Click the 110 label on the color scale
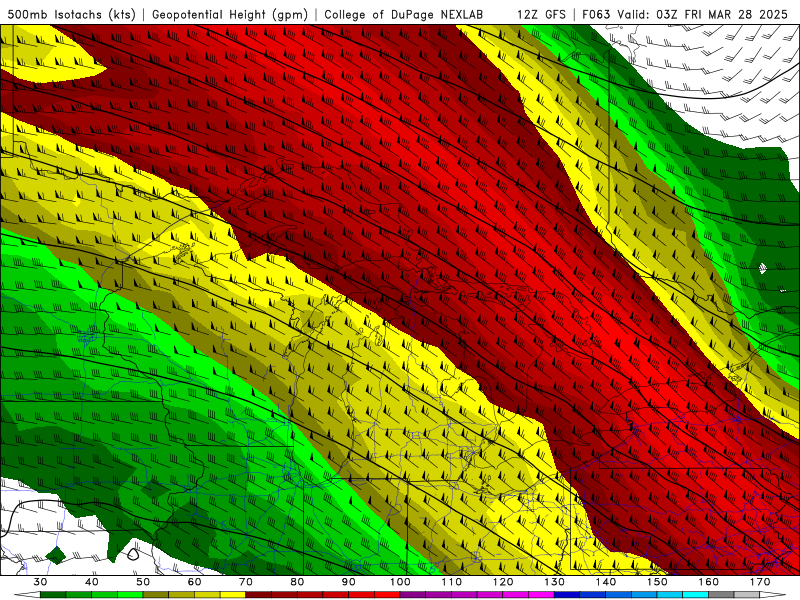Image resolution: width=800 pixels, height=600 pixels. [x=452, y=582]
